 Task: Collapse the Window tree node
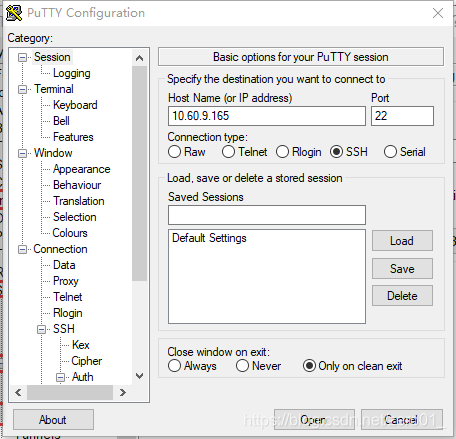(22, 153)
